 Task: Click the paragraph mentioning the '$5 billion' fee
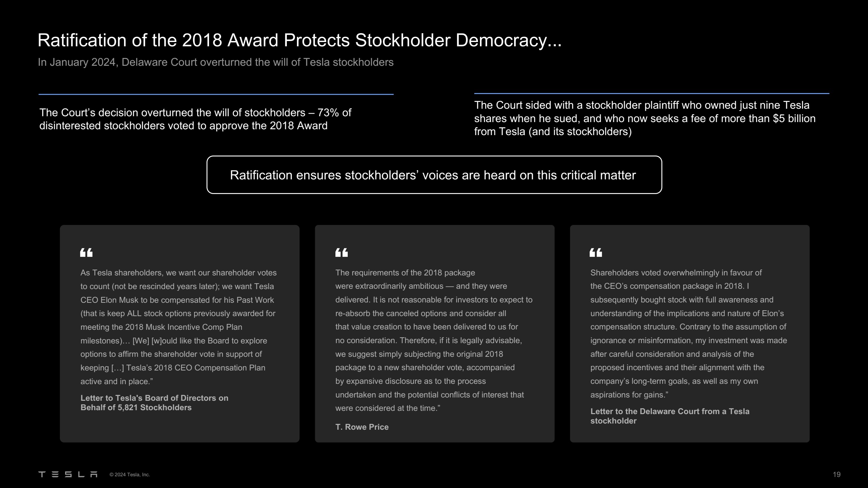644,118
